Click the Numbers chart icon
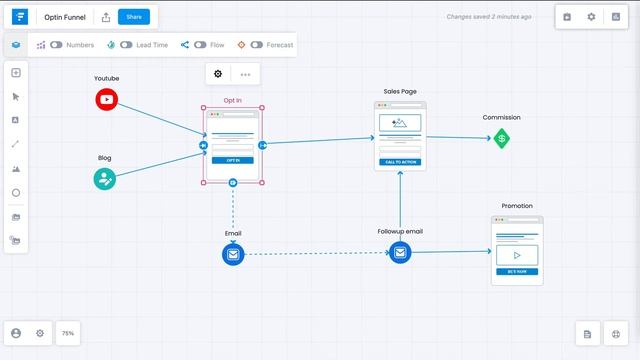The width and height of the screenshot is (640, 360). click(41, 45)
